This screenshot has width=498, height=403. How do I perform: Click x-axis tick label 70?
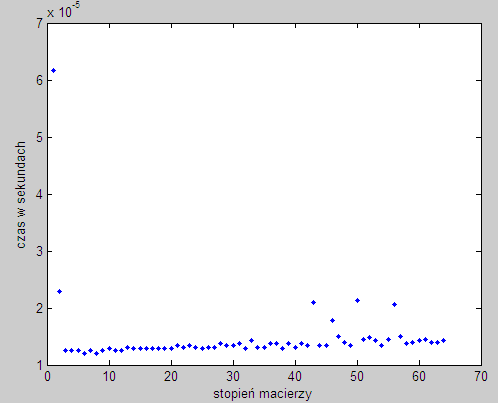[481, 377]
